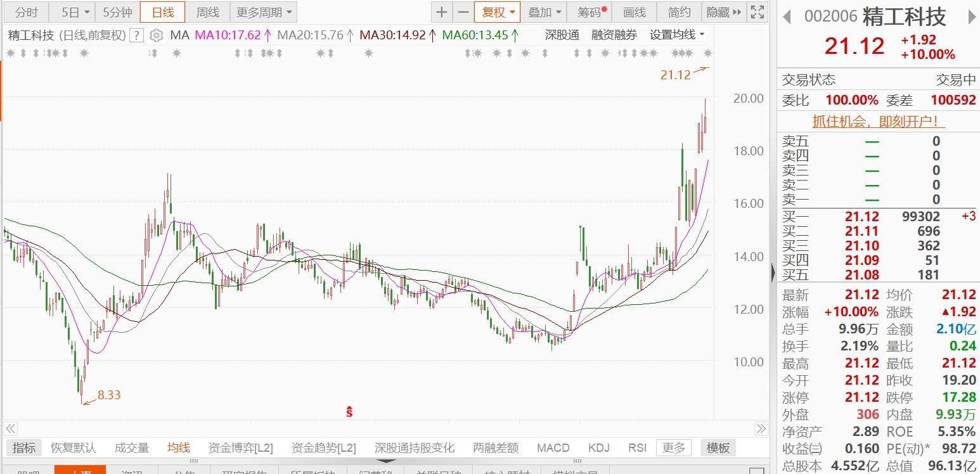The image size is (980, 474).
Task: Toggle the 筹码 chip distribution panel
Action: tap(591, 12)
